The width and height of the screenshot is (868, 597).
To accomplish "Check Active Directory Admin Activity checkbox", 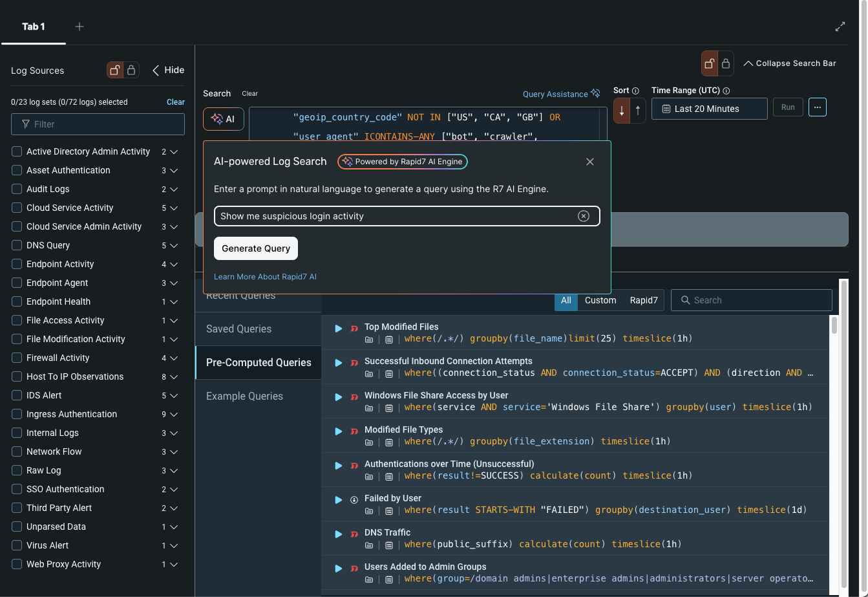I will click(x=17, y=151).
